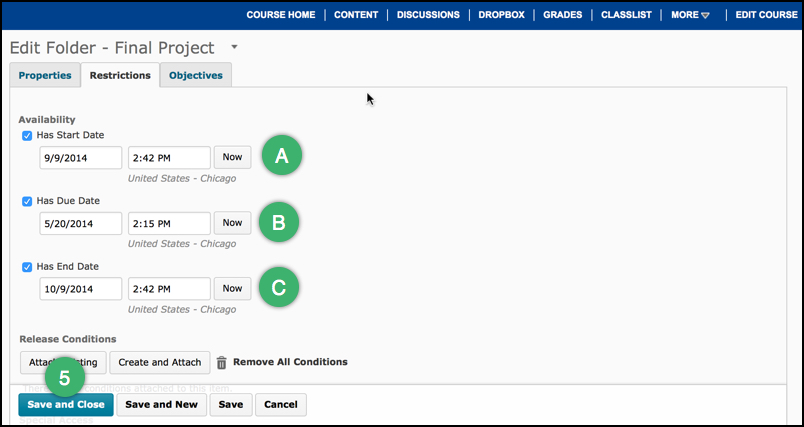Go to COURSE HOME in navbar
Viewport: 804px width, 427px height.
tap(281, 15)
